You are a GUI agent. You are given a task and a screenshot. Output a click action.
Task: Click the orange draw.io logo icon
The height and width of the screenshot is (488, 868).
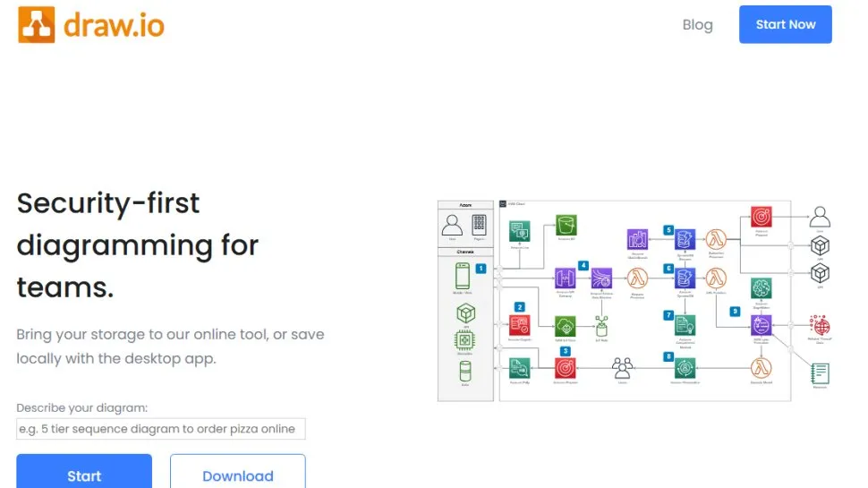click(37, 25)
